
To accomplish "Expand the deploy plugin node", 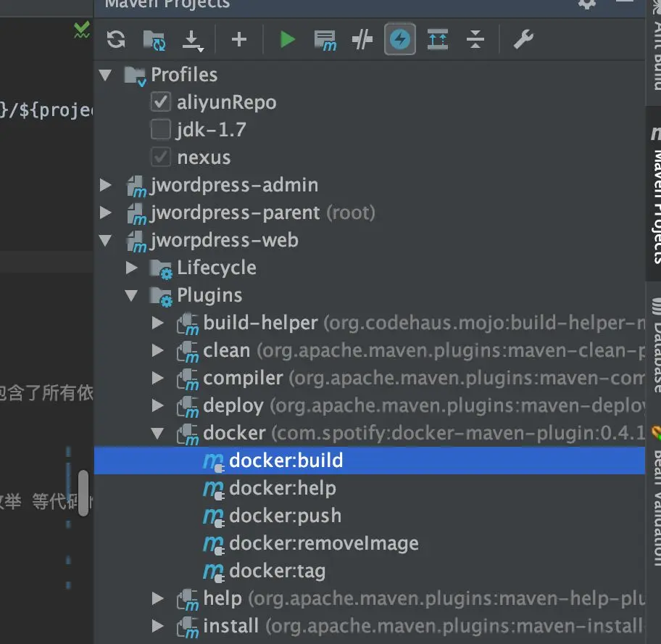I will click(158, 405).
